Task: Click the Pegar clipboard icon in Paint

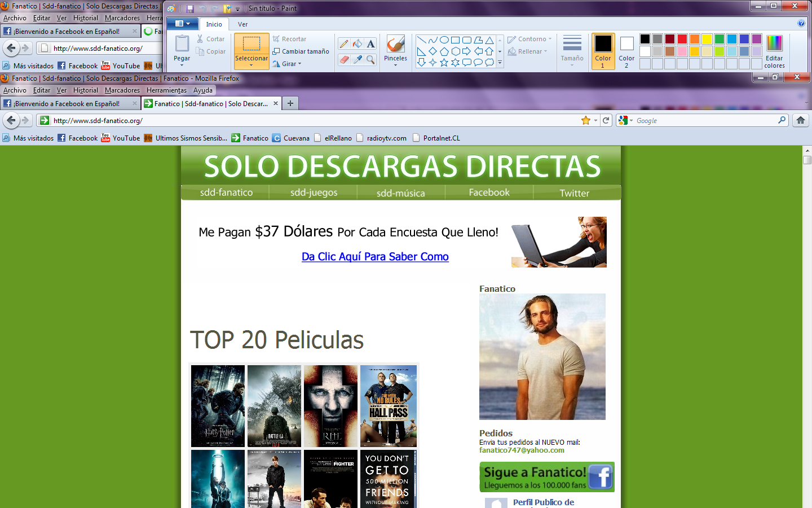Action: tap(182, 43)
